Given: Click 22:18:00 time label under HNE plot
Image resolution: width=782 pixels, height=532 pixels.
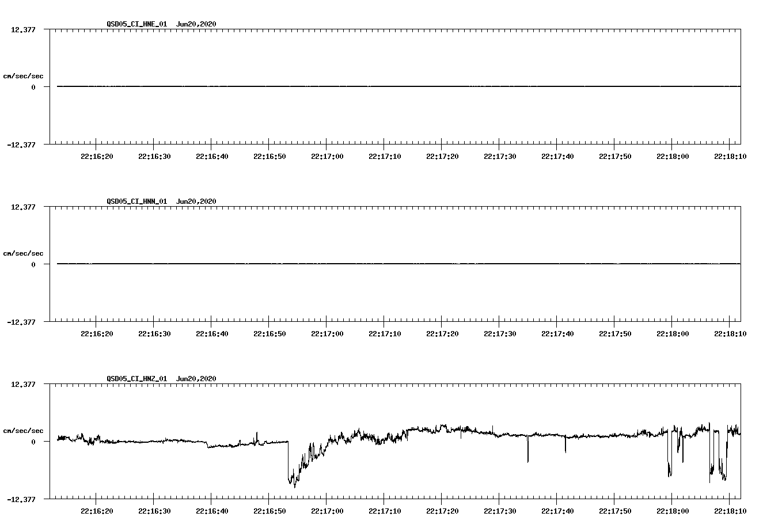Looking at the screenshot, I should 673,157.
